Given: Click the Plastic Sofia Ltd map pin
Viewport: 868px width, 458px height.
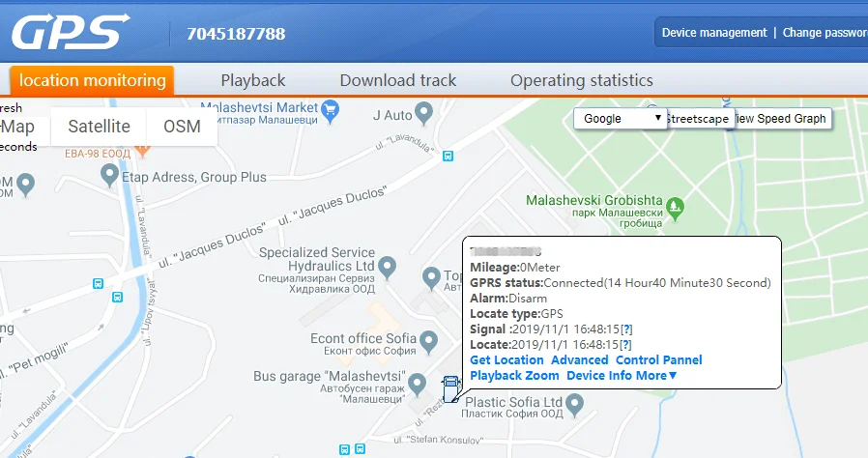Looking at the screenshot, I should pos(574,406).
